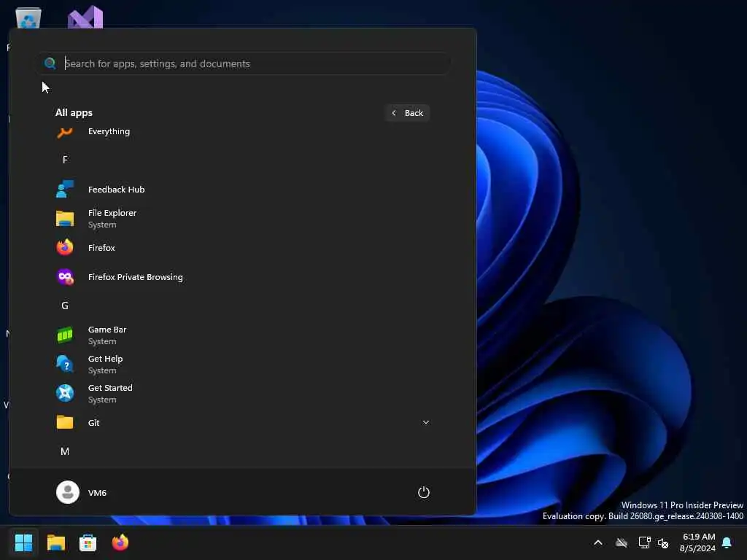Open File Explorer folder icon in list
Image resolution: width=747 pixels, height=560 pixels.
65,219
